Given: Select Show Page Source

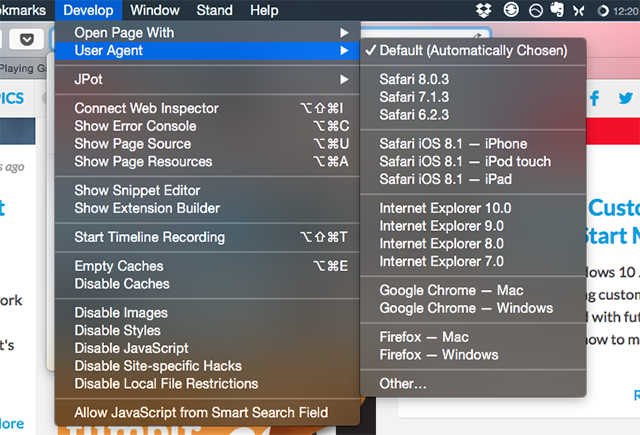Looking at the screenshot, I should pos(207,144).
